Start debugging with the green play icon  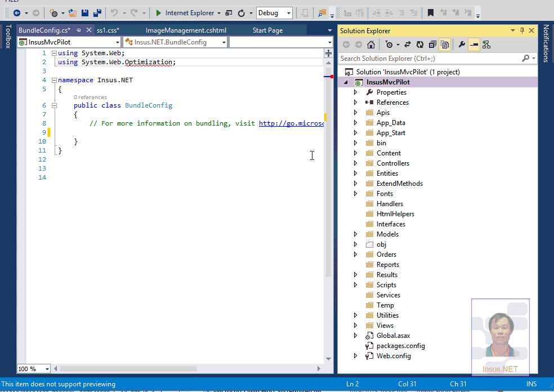[x=159, y=13]
